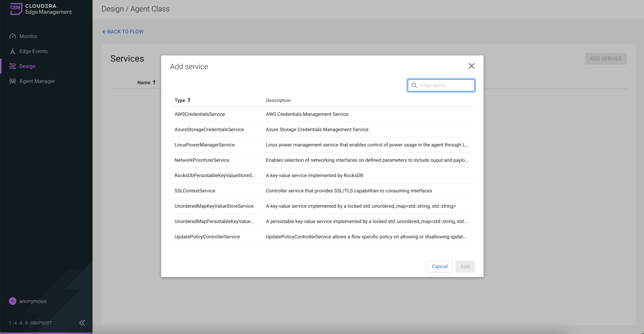Go back via BACK TO FLOW link
Viewport: 644px width, 334px height.
point(123,32)
